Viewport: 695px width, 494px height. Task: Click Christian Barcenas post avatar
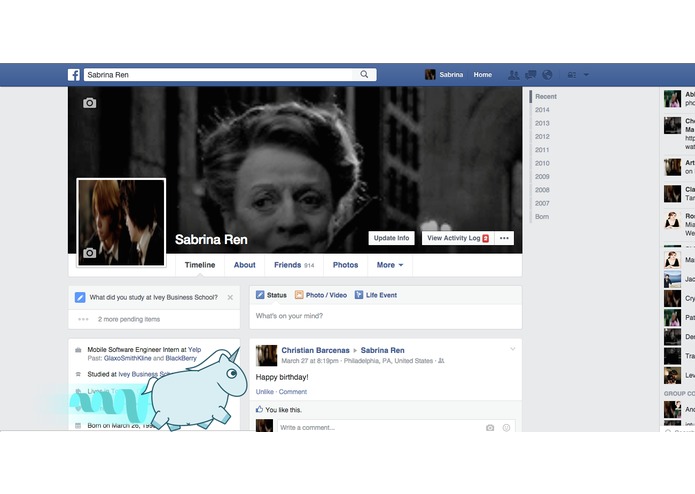[x=266, y=356]
